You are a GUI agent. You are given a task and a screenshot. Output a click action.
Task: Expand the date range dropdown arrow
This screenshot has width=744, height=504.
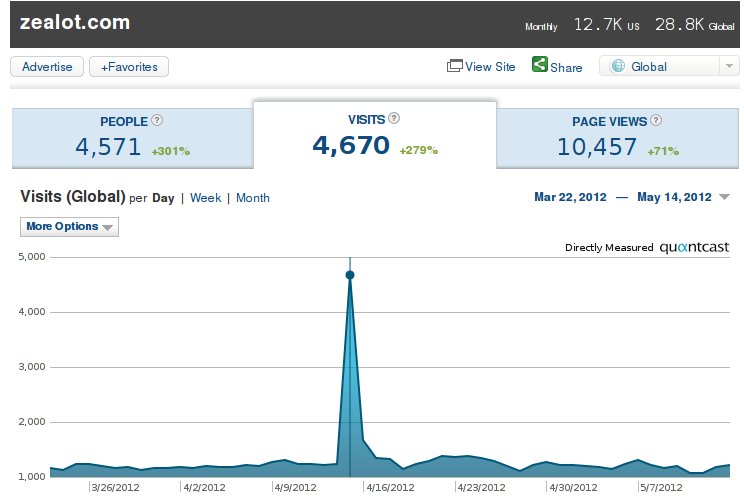coord(724,197)
